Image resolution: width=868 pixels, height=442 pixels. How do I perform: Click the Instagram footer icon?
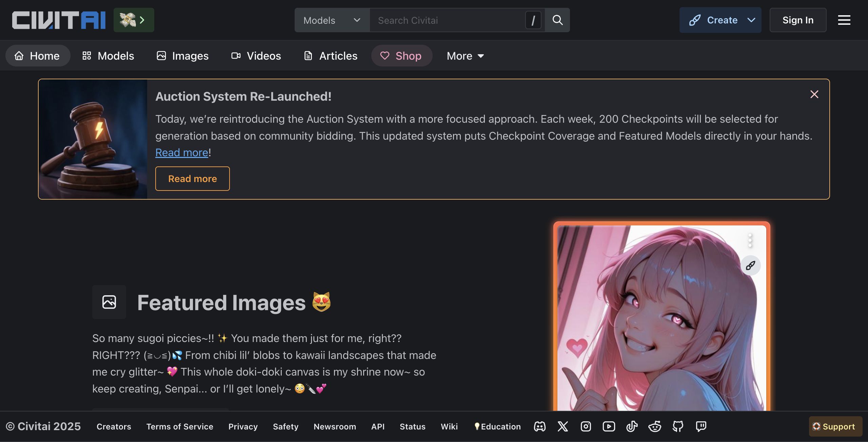pos(586,426)
